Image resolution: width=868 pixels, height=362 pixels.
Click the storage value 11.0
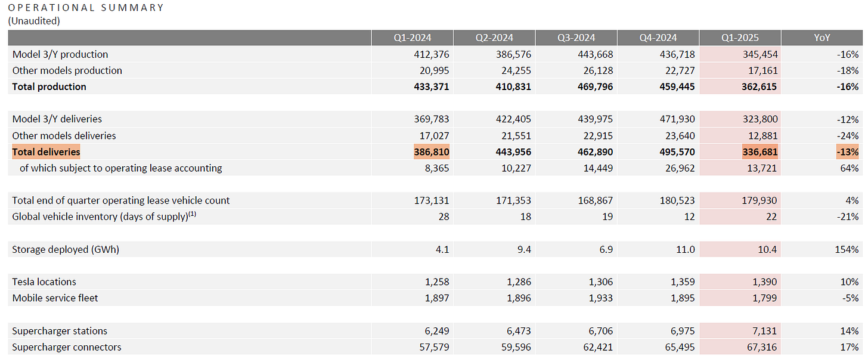pyautogui.click(x=686, y=249)
